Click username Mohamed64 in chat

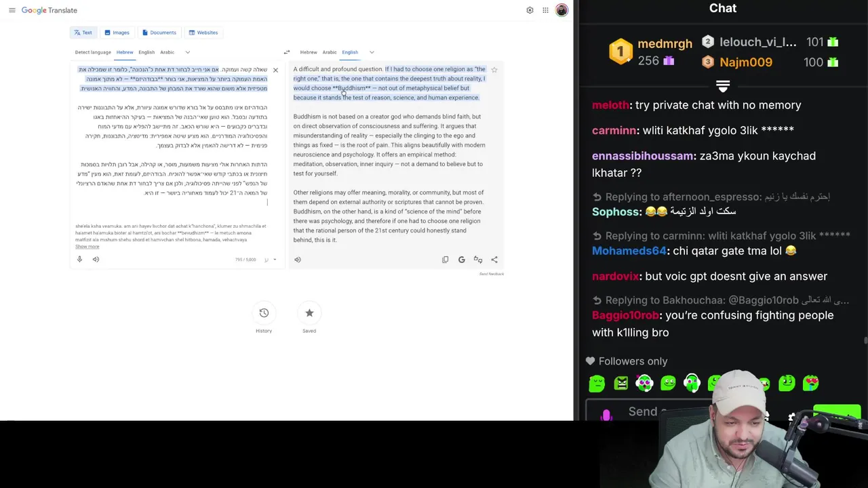click(629, 251)
